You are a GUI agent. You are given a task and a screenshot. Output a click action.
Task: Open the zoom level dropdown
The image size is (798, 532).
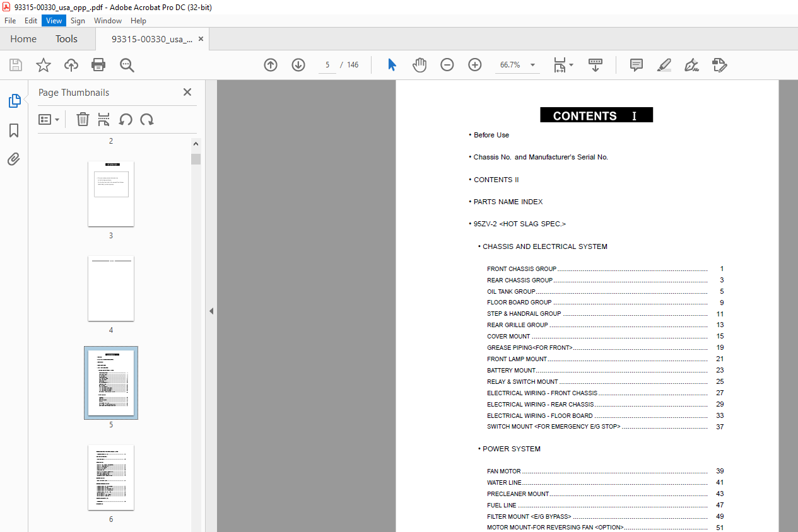[532, 65]
